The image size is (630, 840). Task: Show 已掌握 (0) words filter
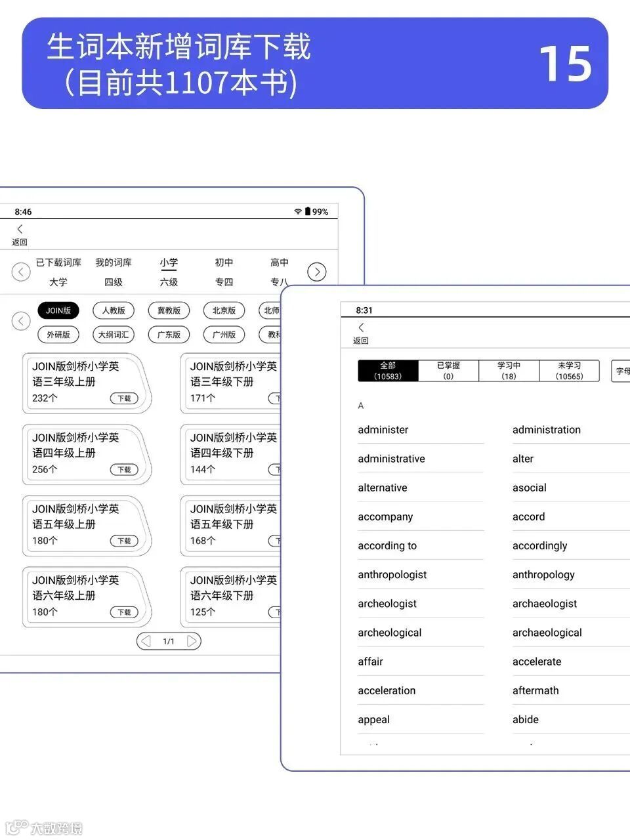pos(448,371)
